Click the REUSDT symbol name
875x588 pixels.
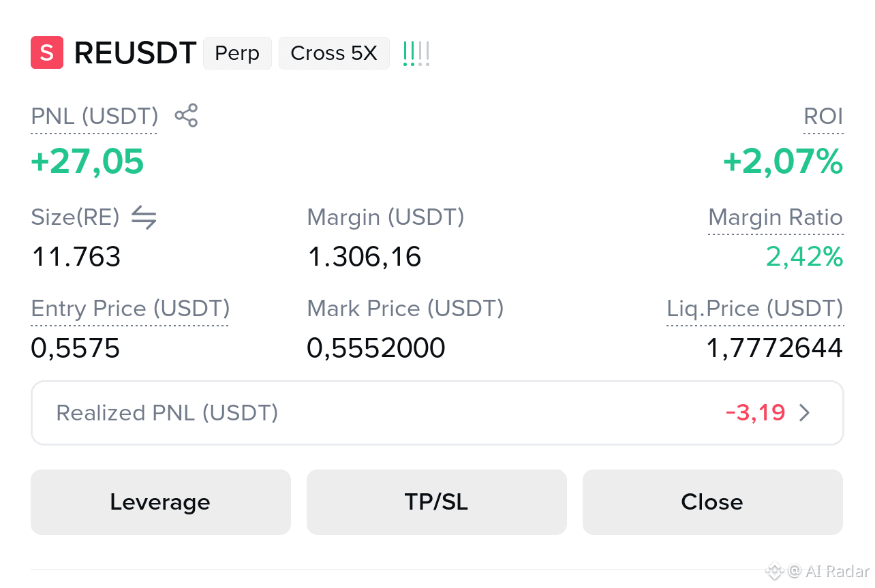(x=135, y=53)
